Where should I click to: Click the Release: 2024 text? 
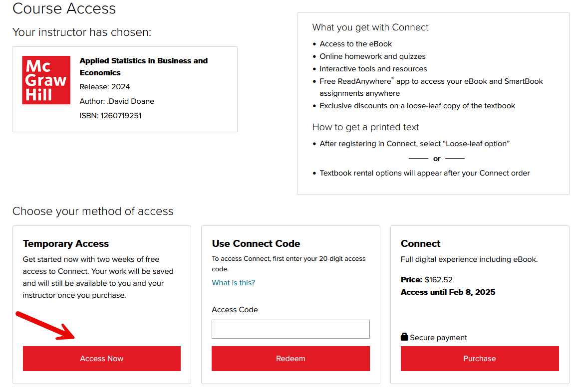[104, 87]
